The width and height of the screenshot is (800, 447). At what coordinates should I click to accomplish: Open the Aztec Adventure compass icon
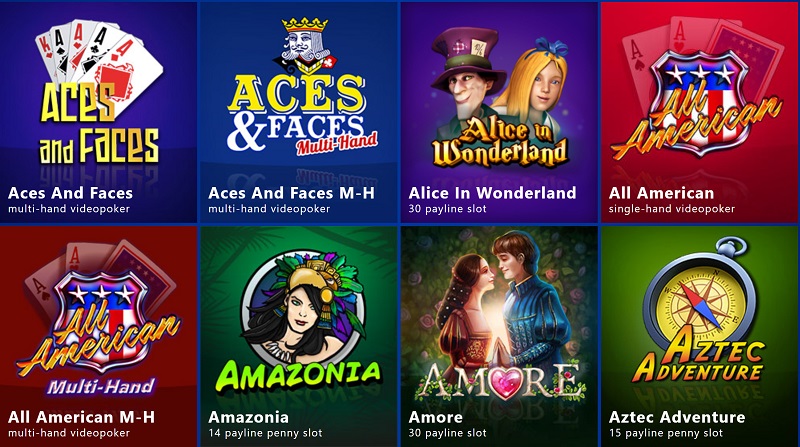699,310
